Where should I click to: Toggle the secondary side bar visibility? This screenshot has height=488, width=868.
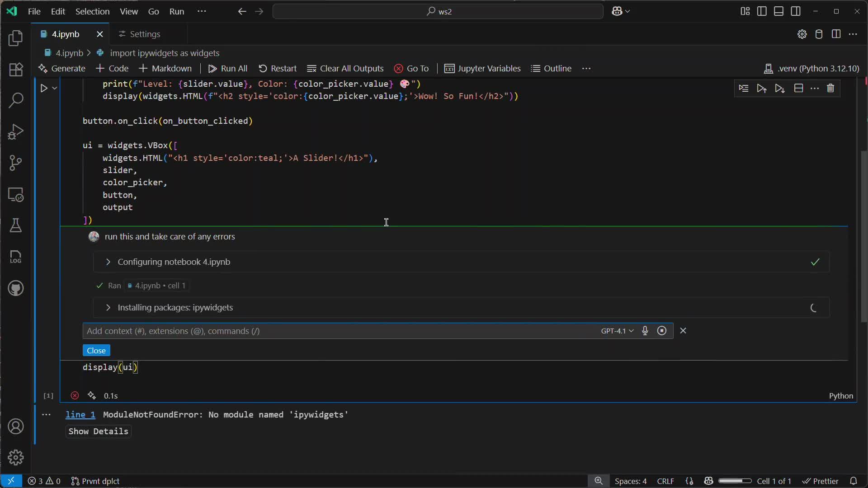pos(796,11)
